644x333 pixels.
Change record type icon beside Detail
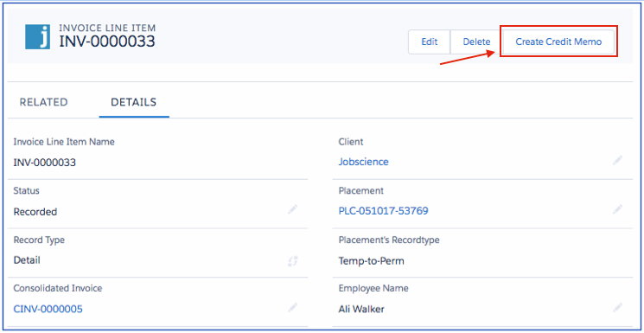[x=292, y=261]
